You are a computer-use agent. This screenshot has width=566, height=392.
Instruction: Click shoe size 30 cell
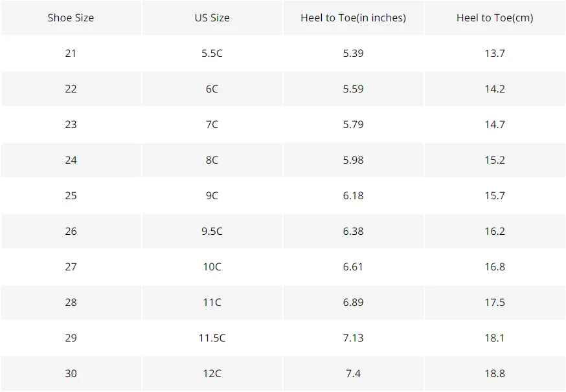[71, 374]
